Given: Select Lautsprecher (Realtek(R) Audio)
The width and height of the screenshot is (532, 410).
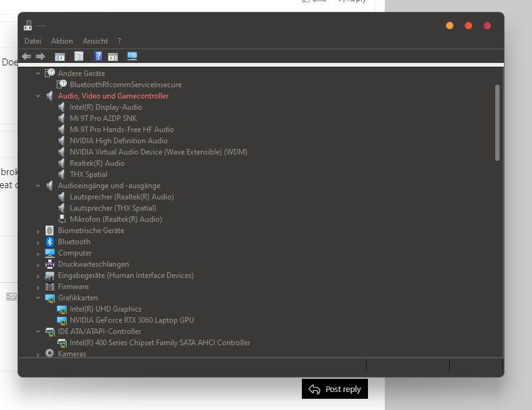Looking at the screenshot, I should [x=122, y=197].
